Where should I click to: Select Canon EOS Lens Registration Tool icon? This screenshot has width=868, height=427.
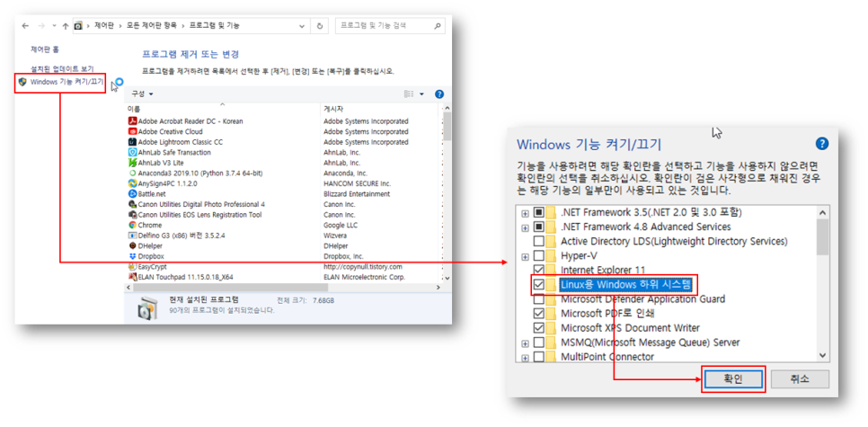pos(132,214)
